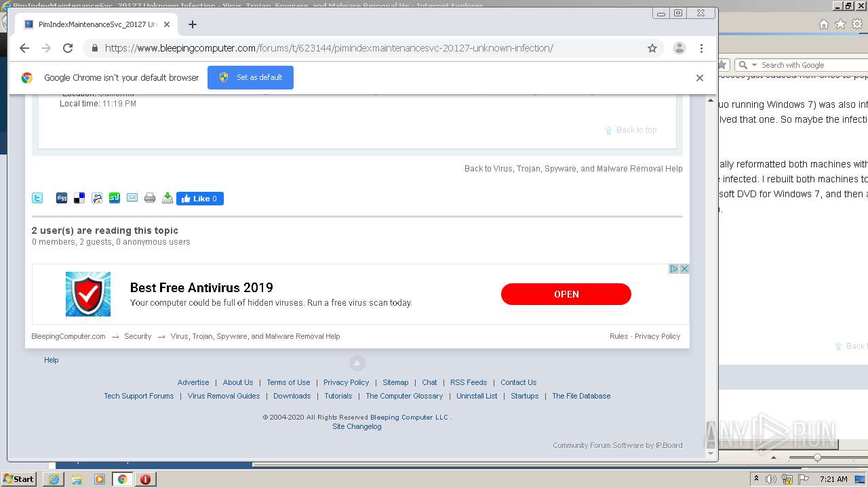
Task: Click the Chrome address bar URL
Action: pyautogui.click(x=329, y=48)
